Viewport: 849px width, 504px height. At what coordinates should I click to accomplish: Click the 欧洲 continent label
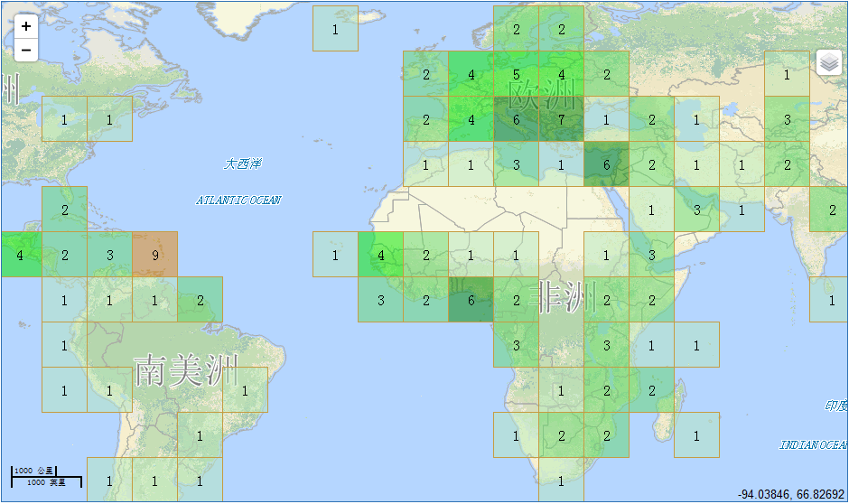coord(542,93)
